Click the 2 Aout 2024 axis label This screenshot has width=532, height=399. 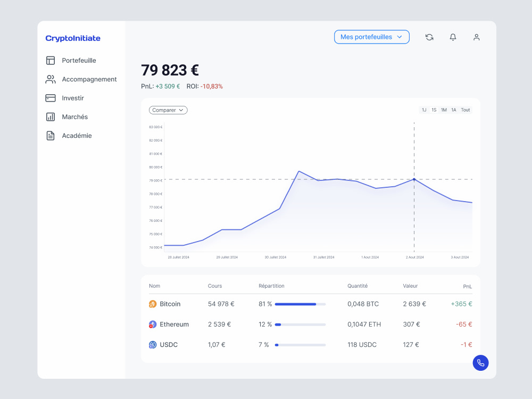pyautogui.click(x=414, y=257)
